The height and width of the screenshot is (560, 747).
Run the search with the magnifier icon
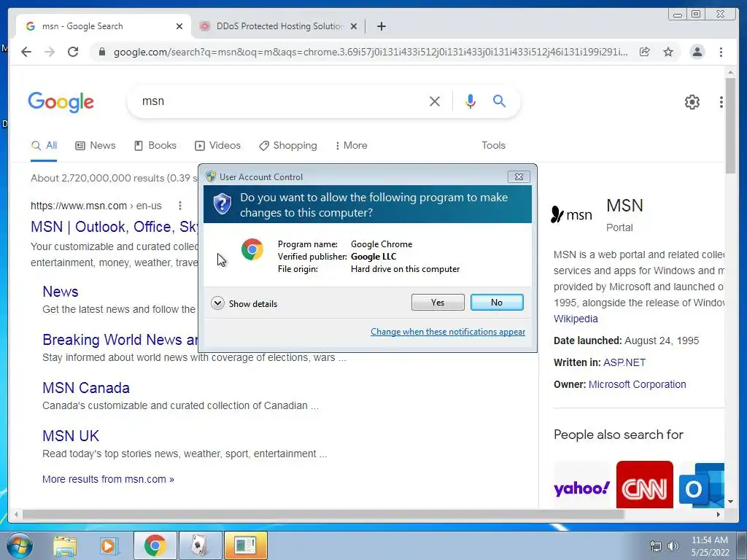[499, 101]
